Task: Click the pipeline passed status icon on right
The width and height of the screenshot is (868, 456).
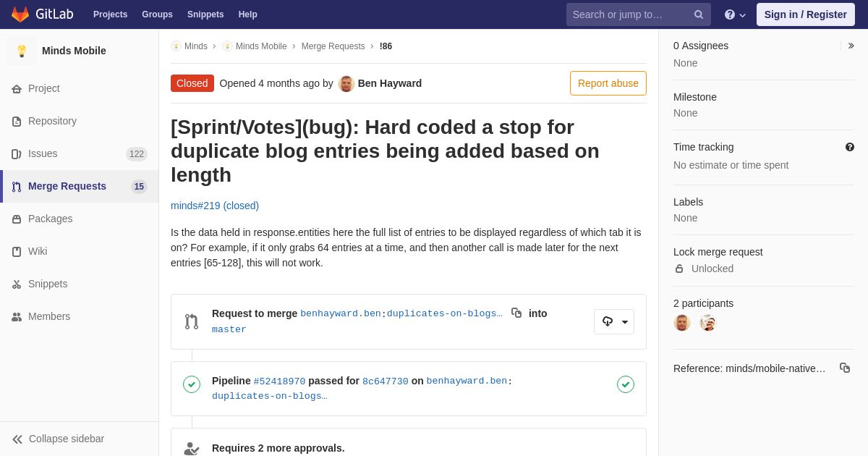Action: point(626,384)
